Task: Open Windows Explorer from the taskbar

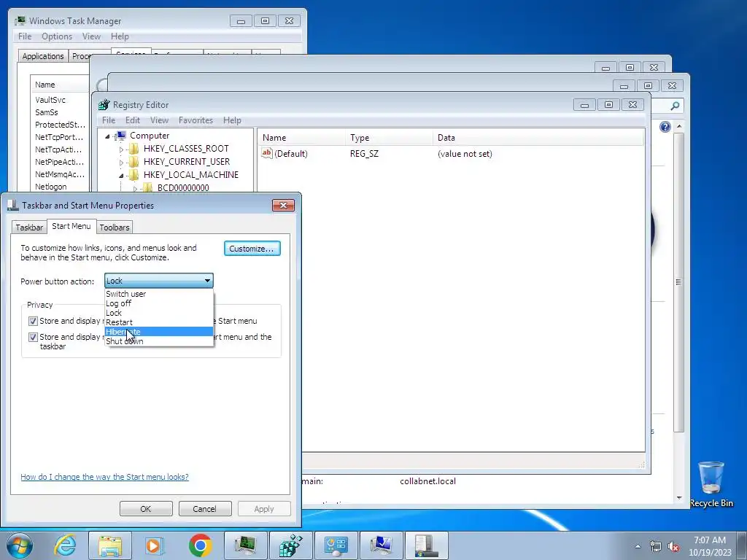Action: [110, 545]
